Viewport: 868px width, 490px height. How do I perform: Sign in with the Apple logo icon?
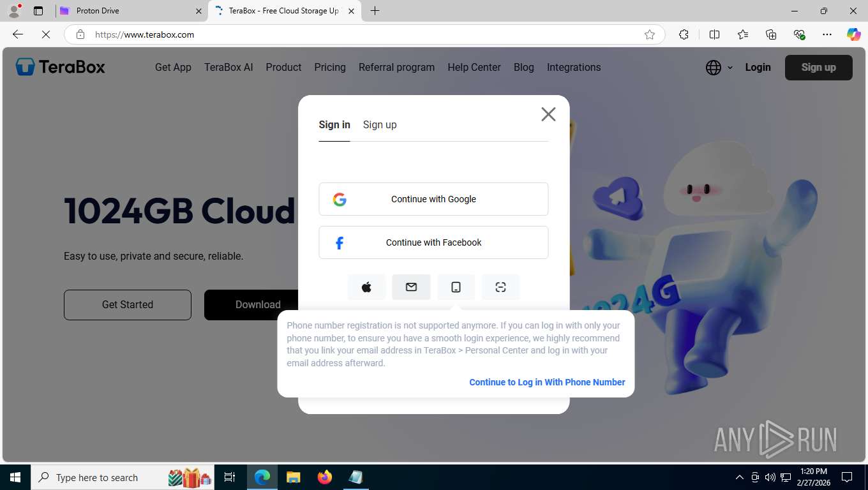click(366, 287)
